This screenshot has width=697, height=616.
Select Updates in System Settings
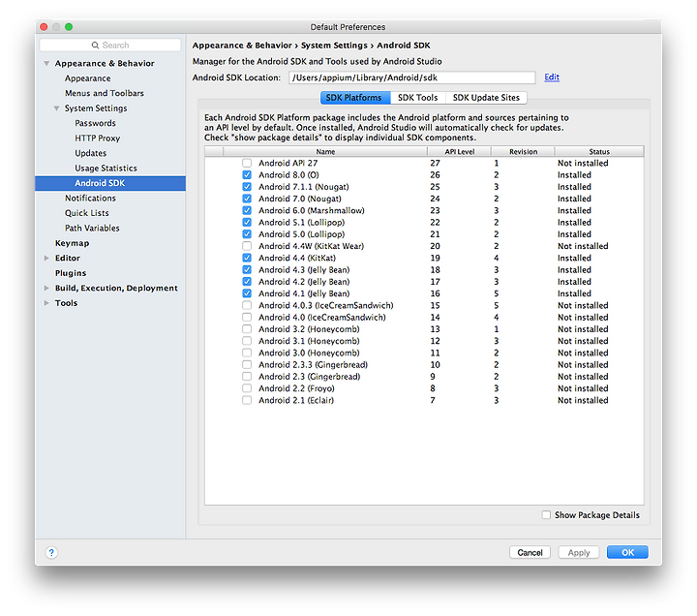(x=91, y=153)
